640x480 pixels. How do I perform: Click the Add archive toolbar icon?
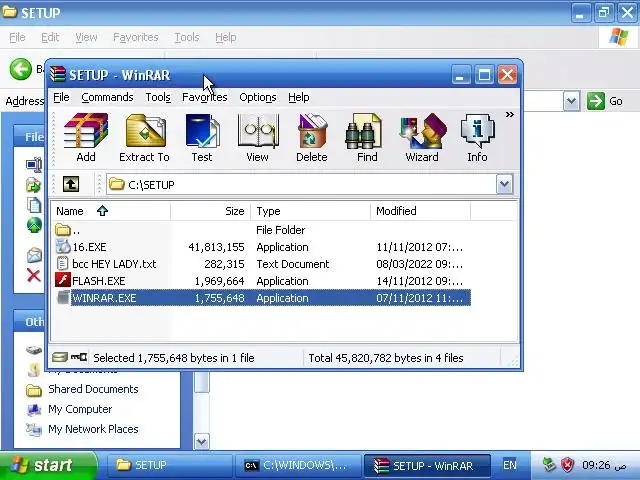coord(86,138)
